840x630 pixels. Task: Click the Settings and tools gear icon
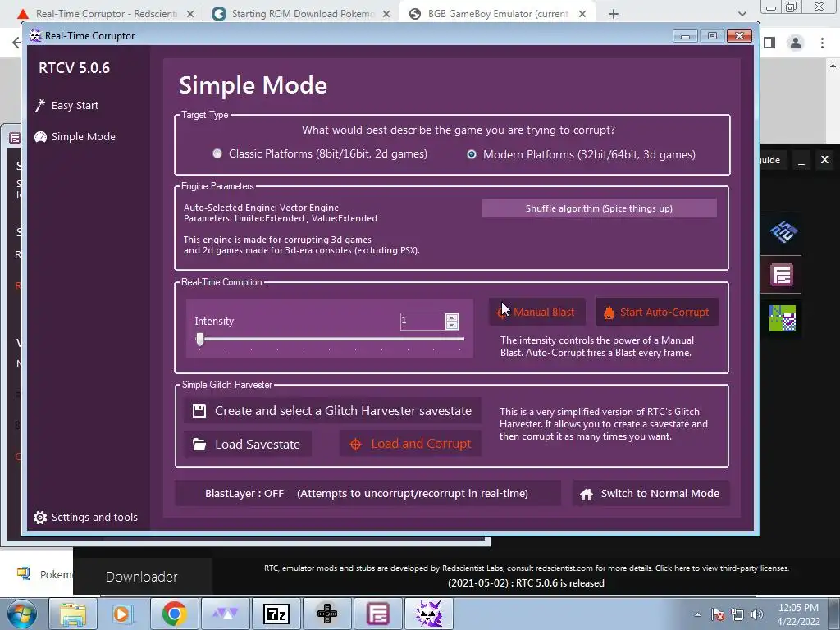coord(40,517)
